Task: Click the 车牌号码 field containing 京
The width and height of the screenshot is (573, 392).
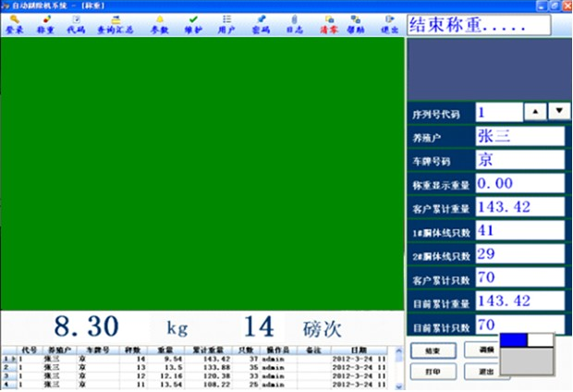Action: pyautogui.click(x=518, y=159)
